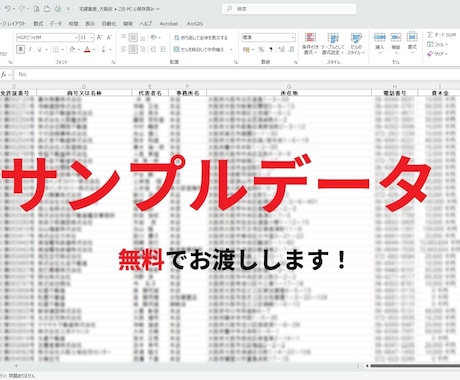460x380 pixels.
Task: Switch to the 数式 (Formulas) tab
Action: [38, 23]
